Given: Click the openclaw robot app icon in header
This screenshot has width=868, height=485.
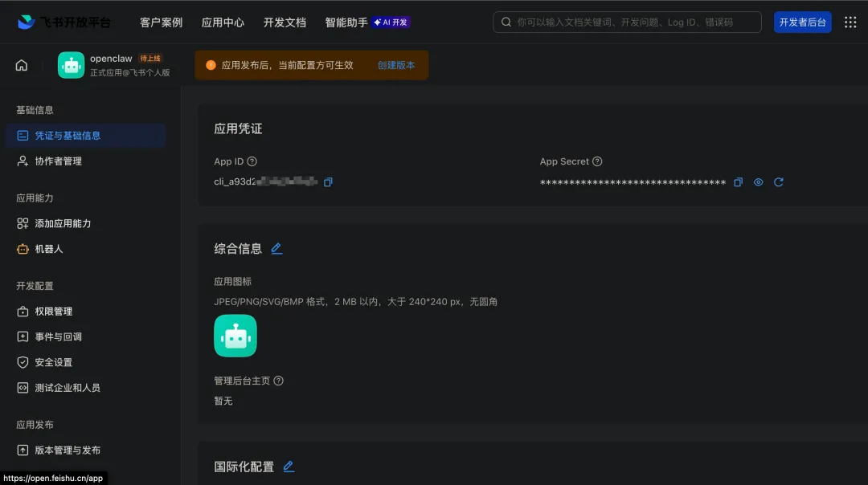Looking at the screenshot, I should (71, 65).
